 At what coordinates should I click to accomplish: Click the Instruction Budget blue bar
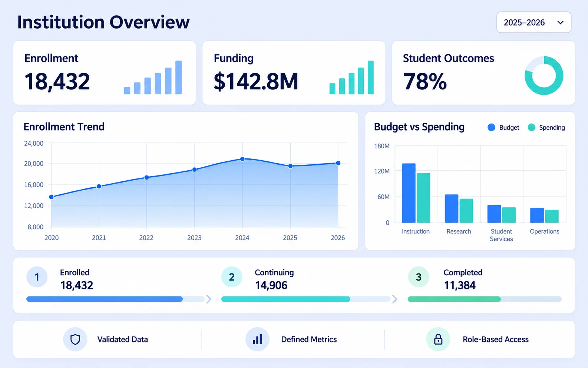tap(409, 193)
